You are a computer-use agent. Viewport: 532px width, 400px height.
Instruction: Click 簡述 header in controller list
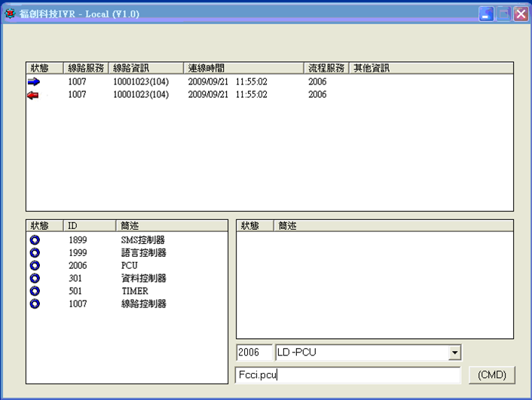point(172,226)
